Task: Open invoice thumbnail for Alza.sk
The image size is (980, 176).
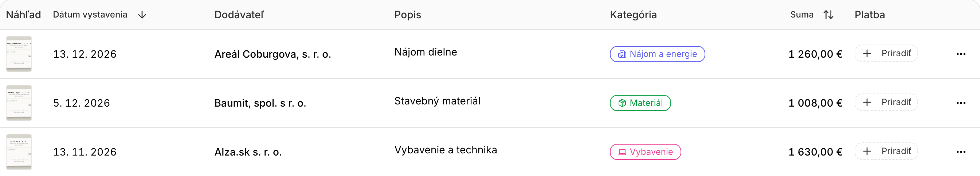Action: pyautogui.click(x=19, y=152)
